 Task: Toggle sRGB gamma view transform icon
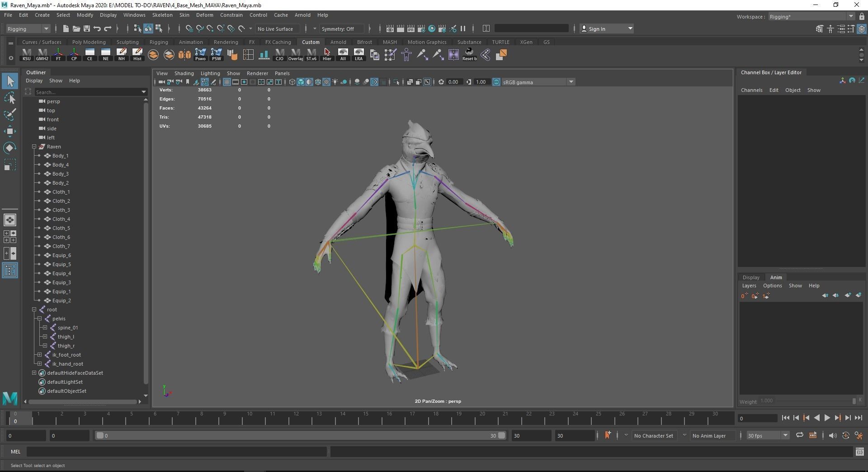(496, 82)
